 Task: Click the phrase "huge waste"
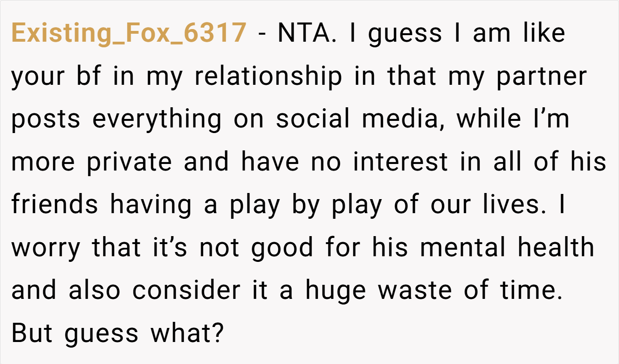pyautogui.click(x=380, y=291)
